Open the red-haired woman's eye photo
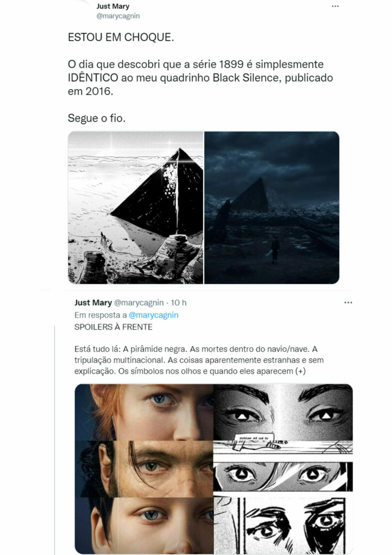 [144, 412]
